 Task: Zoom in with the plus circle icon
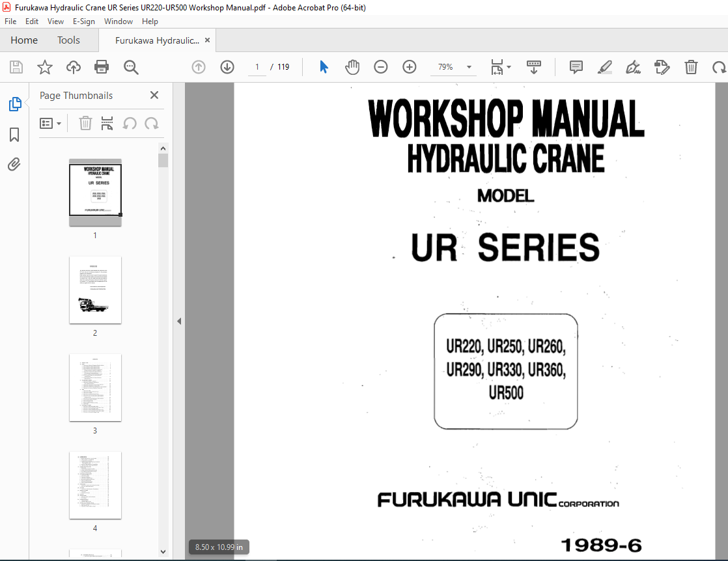pyautogui.click(x=409, y=67)
